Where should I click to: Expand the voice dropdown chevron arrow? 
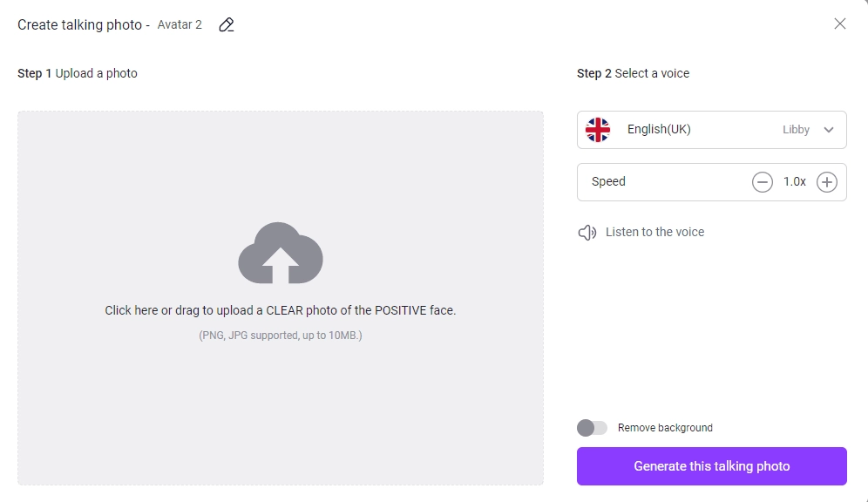[x=829, y=130]
